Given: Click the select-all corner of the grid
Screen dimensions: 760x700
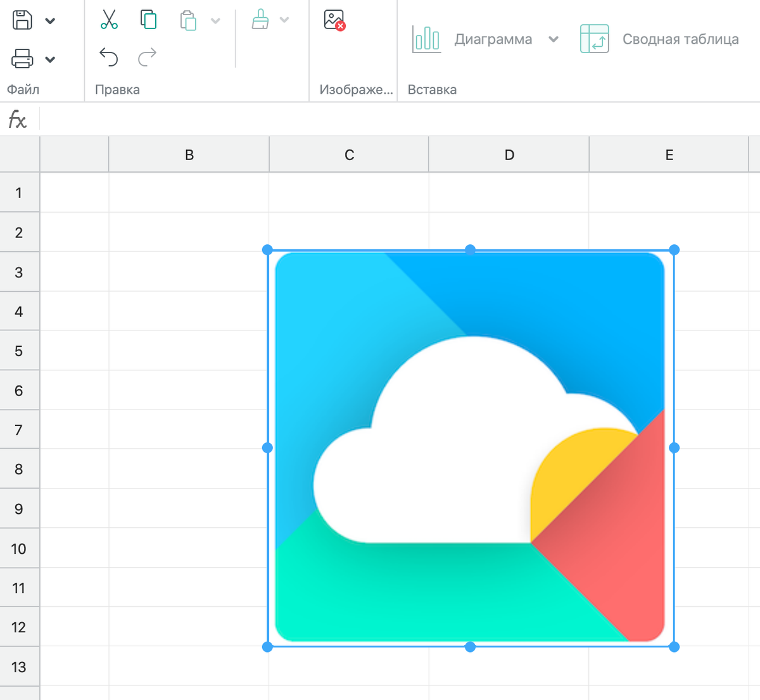Looking at the screenshot, I should pos(20,154).
